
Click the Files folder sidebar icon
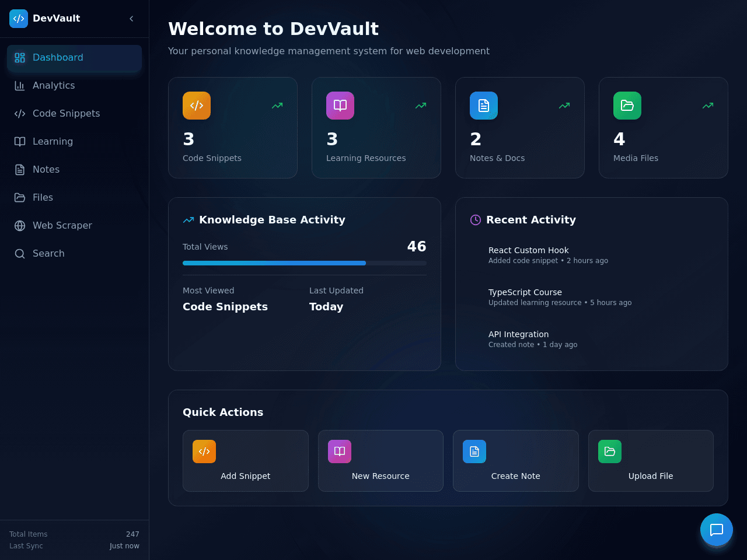pyautogui.click(x=20, y=198)
